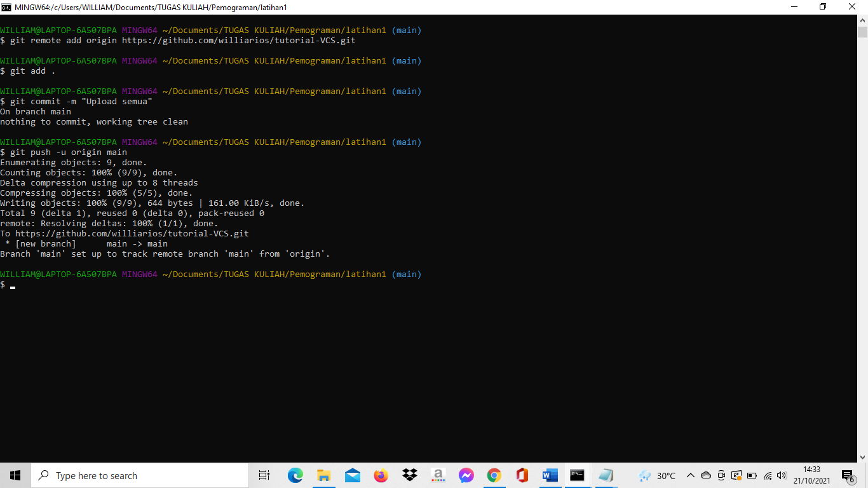The height and width of the screenshot is (488, 868).
Task: Click the 'Writing objects: 100% (9/9)' line
Action: (153, 203)
